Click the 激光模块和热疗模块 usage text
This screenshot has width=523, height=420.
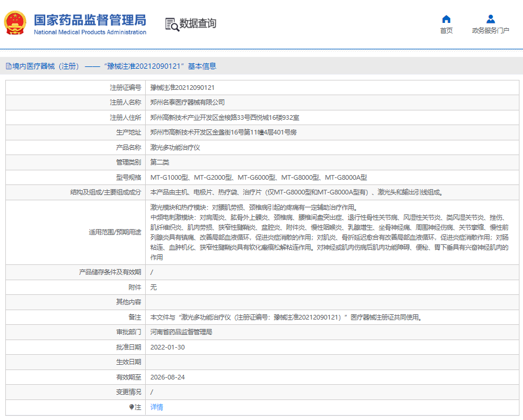[x=254, y=207]
